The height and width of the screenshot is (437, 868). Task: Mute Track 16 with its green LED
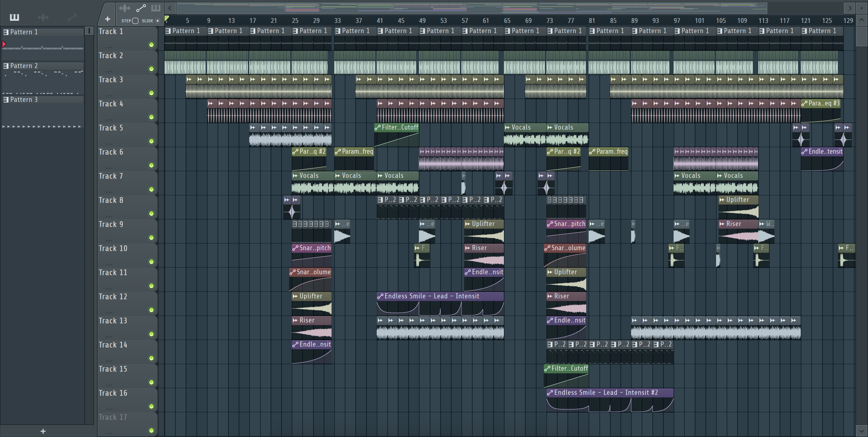click(x=152, y=406)
